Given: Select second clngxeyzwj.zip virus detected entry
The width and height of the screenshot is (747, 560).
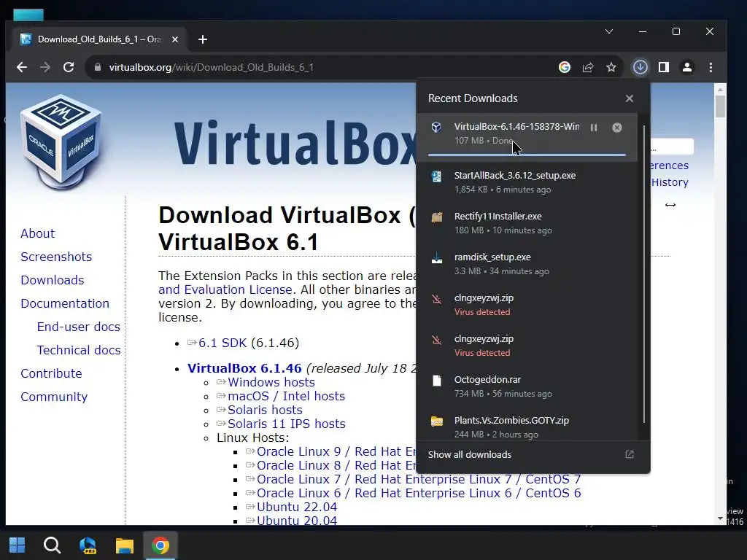Looking at the screenshot, I should coord(527,346).
